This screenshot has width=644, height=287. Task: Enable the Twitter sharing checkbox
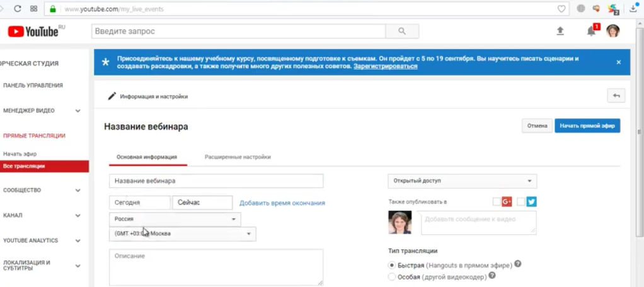(x=520, y=201)
